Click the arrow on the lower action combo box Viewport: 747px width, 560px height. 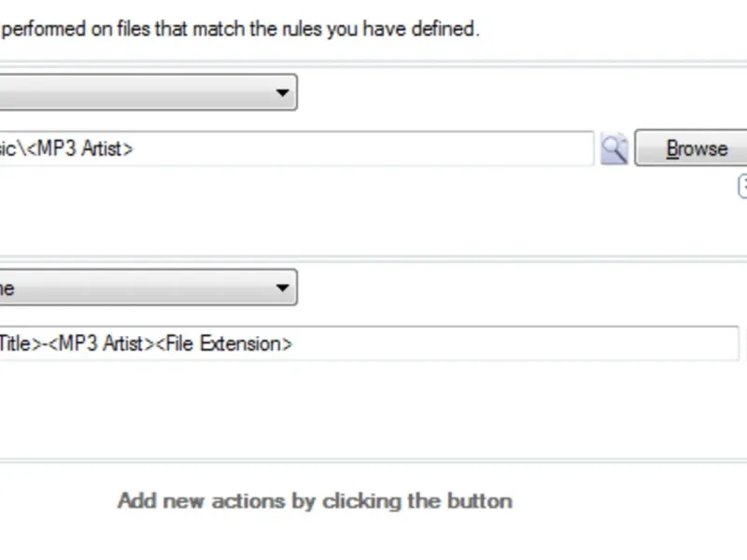tap(282, 287)
